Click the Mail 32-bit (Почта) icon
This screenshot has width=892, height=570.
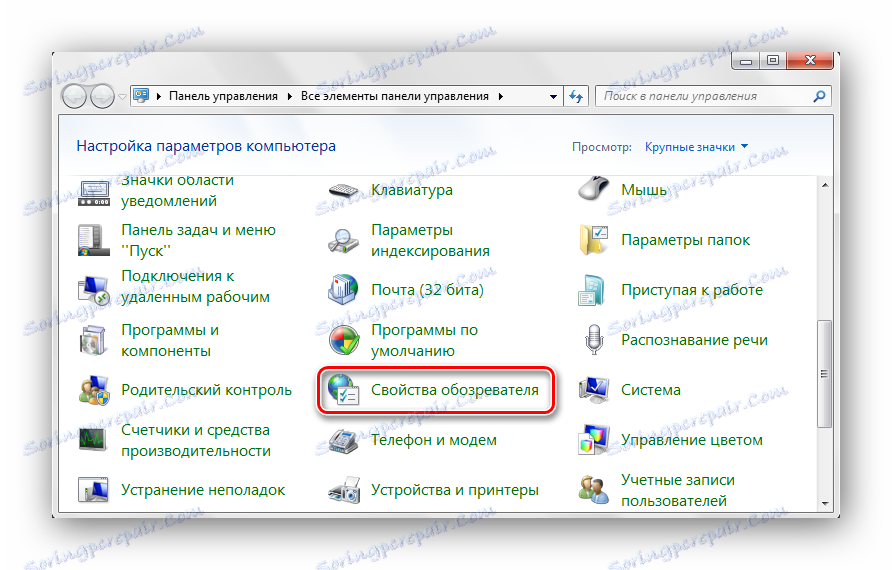[343, 290]
